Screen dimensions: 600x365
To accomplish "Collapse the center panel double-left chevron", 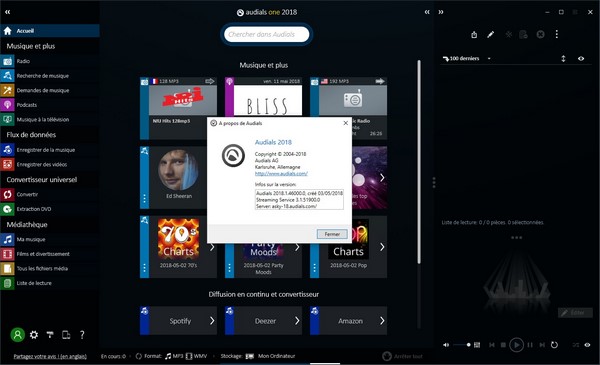I will (x=427, y=12).
